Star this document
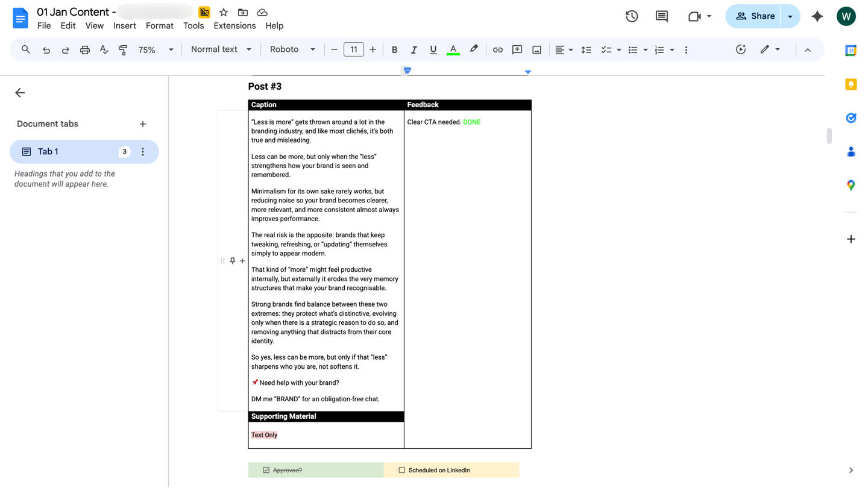Image resolution: width=868 pixels, height=488 pixels. pyautogui.click(x=224, y=12)
